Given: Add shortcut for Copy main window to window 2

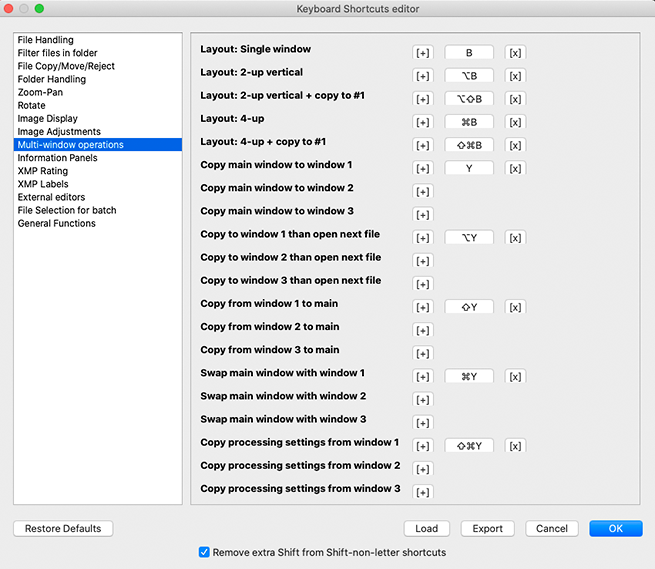Looking at the screenshot, I should (x=423, y=191).
